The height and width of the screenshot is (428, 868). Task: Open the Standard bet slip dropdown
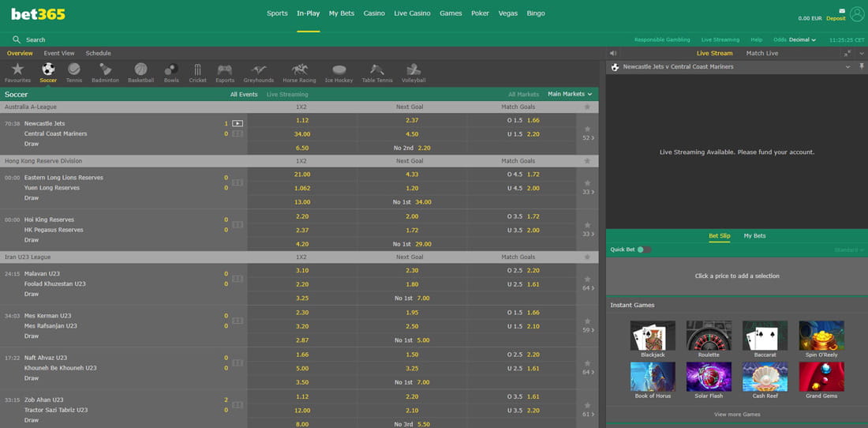coord(849,250)
